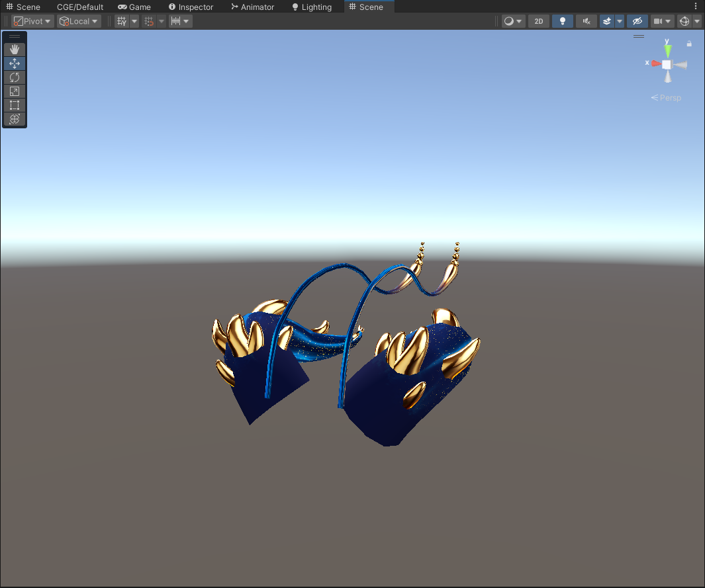
Task: Open the gizmos dropdown arrow
Action: coord(697,21)
